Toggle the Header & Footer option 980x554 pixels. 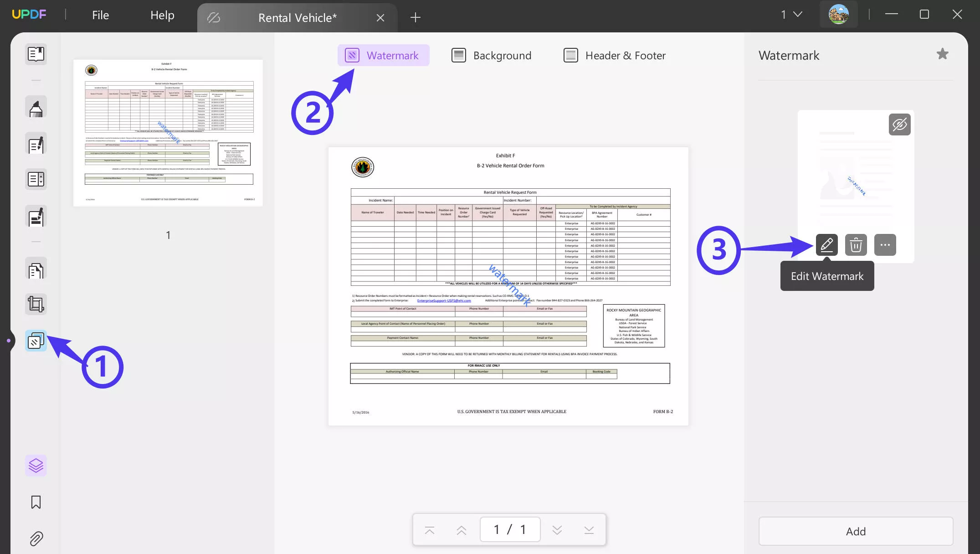(x=615, y=55)
